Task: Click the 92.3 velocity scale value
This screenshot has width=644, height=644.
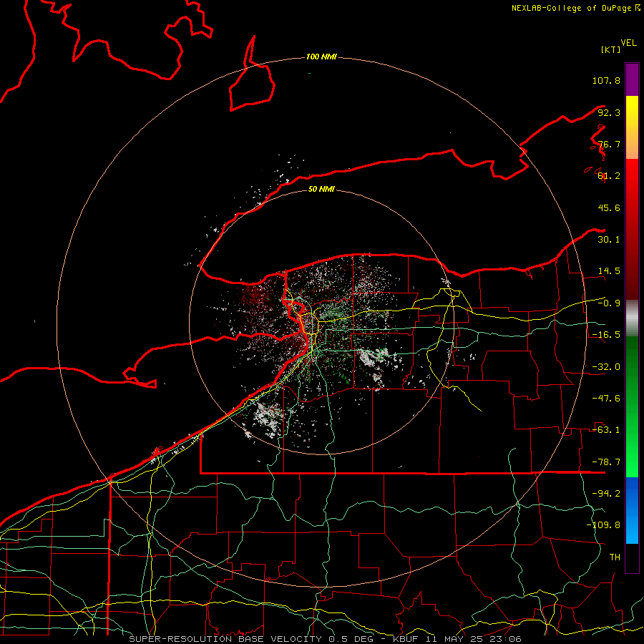Action: (609, 112)
